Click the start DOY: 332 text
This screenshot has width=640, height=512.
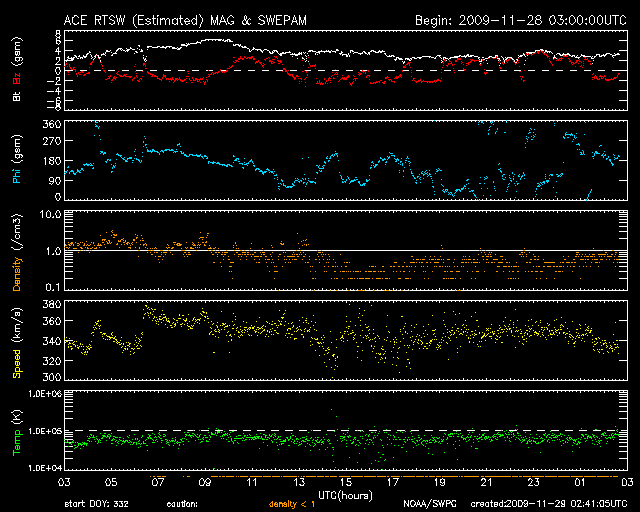pyautogui.click(x=98, y=504)
